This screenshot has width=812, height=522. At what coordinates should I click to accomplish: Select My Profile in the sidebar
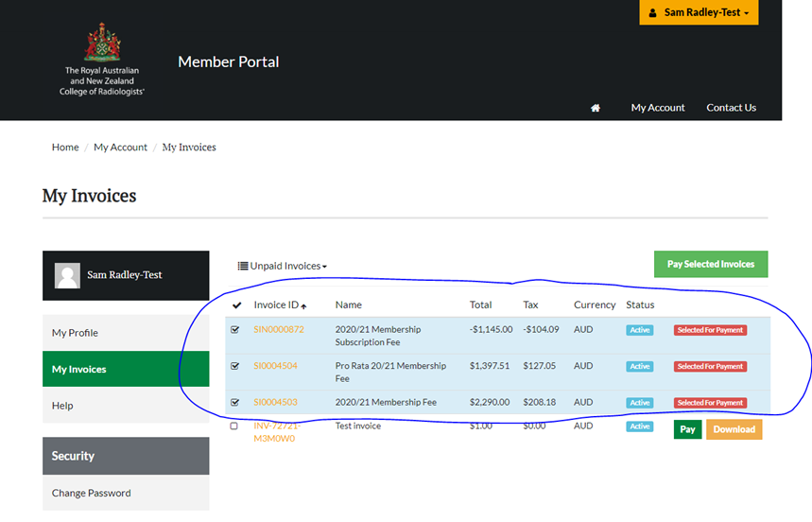pos(75,333)
